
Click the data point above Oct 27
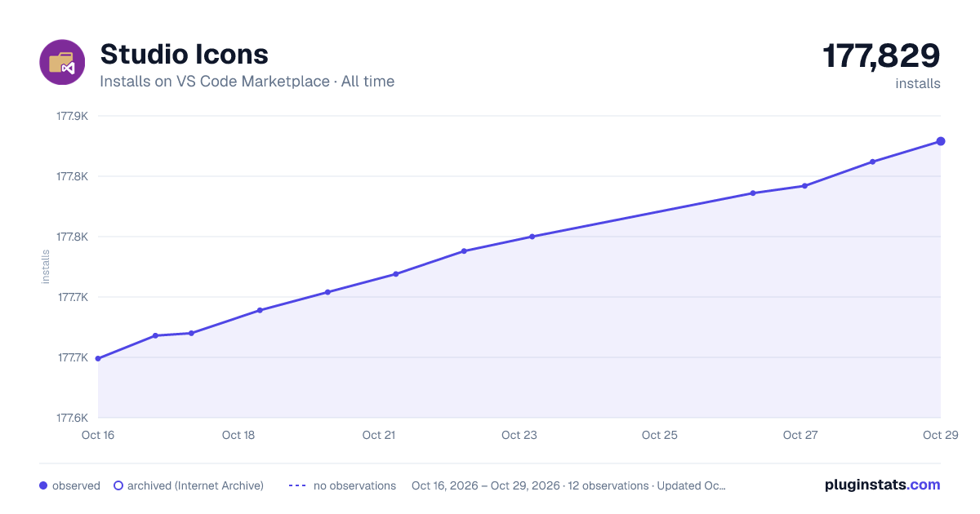click(x=804, y=186)
